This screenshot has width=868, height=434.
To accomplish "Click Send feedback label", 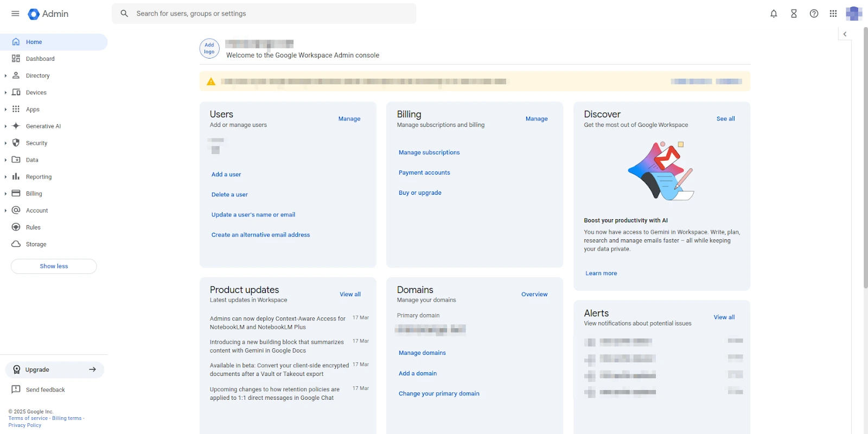I will pyautogui.click(x=46, y=390).
